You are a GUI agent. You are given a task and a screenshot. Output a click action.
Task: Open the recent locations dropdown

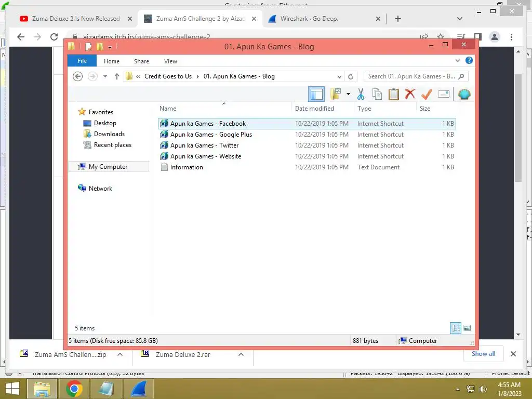[105, 76]
